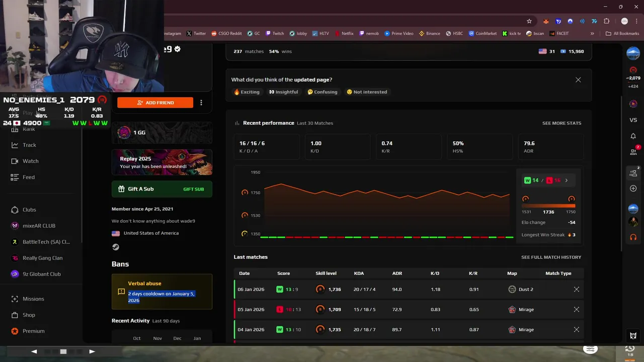Open the Chrome extensions puzzle menu
Screen dimensions: 644x362
tap(607, 21)
